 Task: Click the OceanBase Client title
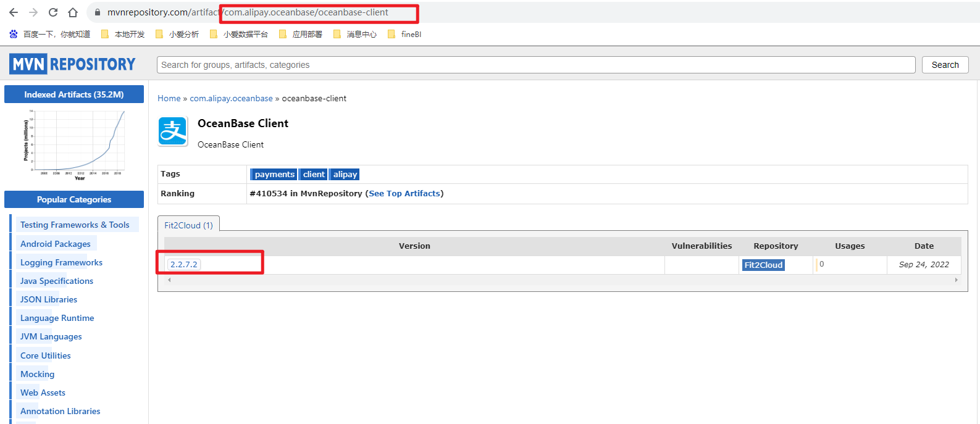[243, 123]
